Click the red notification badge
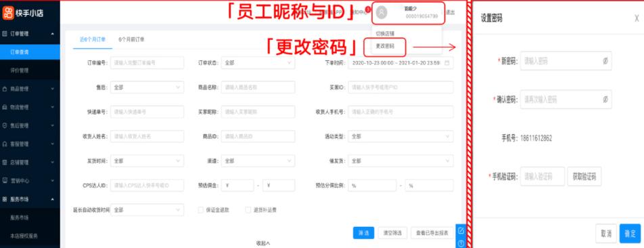Viewport: 644px width, 248px height. click(367, 9)
